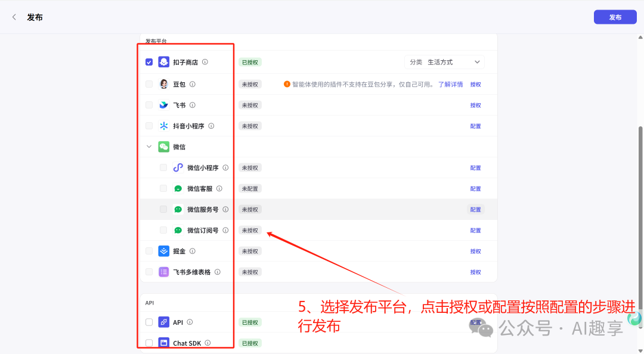Check the 微信客服 checkbox
The image size is (644, 354).
[163, 188]
